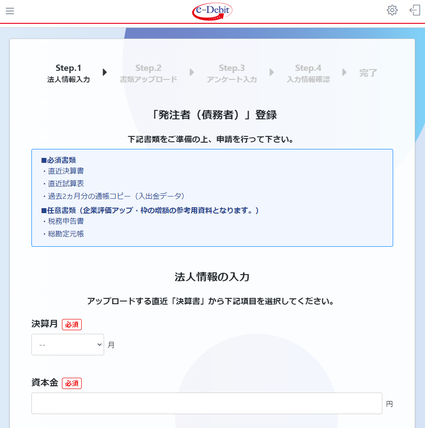Focus the 資本金 input field
The image size is (425, 428).
pos(207,403)
